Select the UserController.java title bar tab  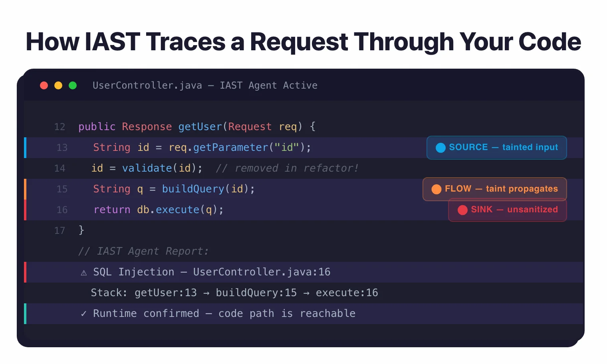point(147,85)
